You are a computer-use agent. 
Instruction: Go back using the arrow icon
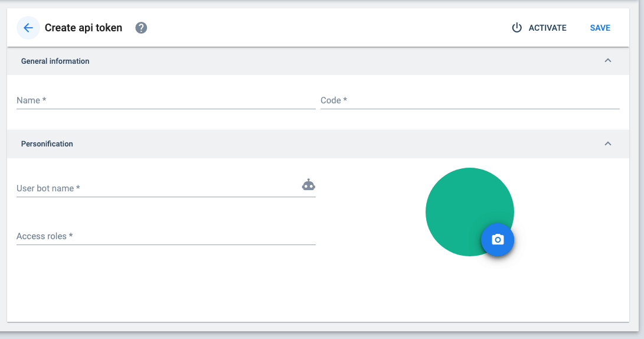coord(28,28)
